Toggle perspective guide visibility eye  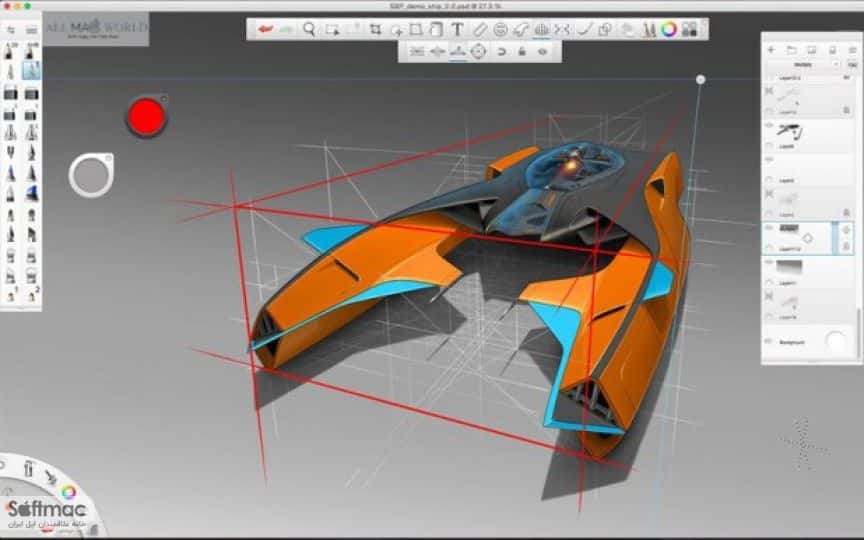point(543,52)
